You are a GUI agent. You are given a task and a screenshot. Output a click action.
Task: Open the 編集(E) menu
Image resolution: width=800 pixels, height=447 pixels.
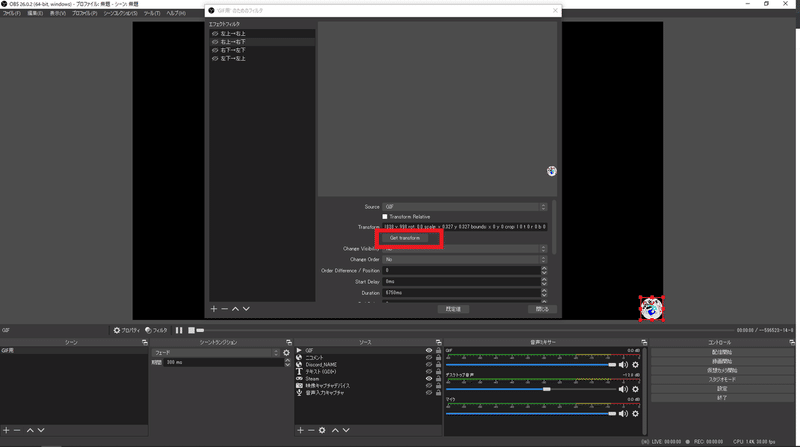point(35,13)
